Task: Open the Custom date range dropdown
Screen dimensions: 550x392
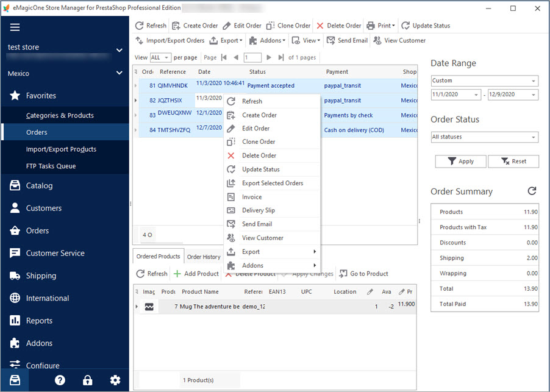Action: pyautogui.click(x=484, y=80)
